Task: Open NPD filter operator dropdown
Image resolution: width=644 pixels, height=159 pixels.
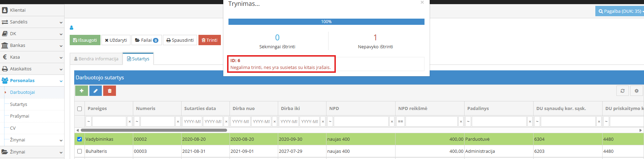Action: [330, 121]
